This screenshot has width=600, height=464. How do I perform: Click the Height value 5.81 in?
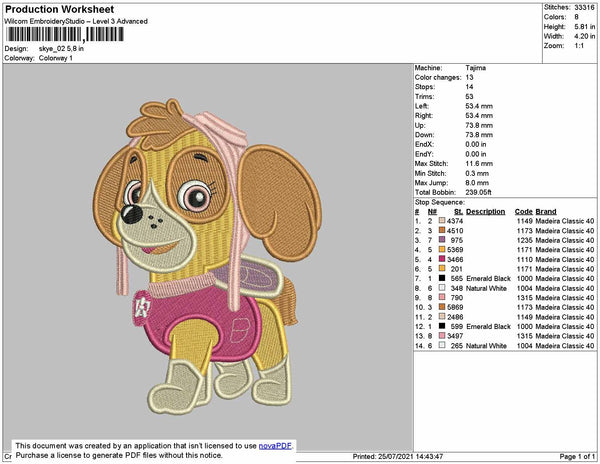point(584,27)
